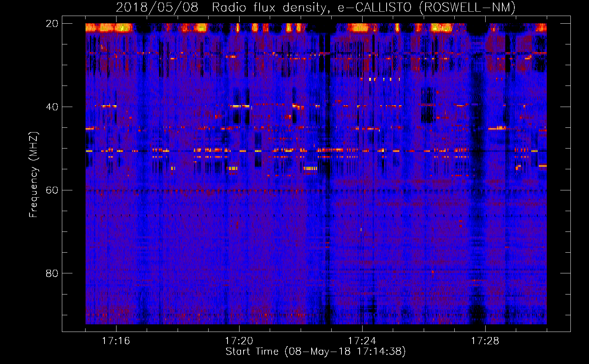Image resolution: width=589 pixels, height=364 pixels.
Task: Click the 60 MHz frequency tick label
Action: coord(52,190)
